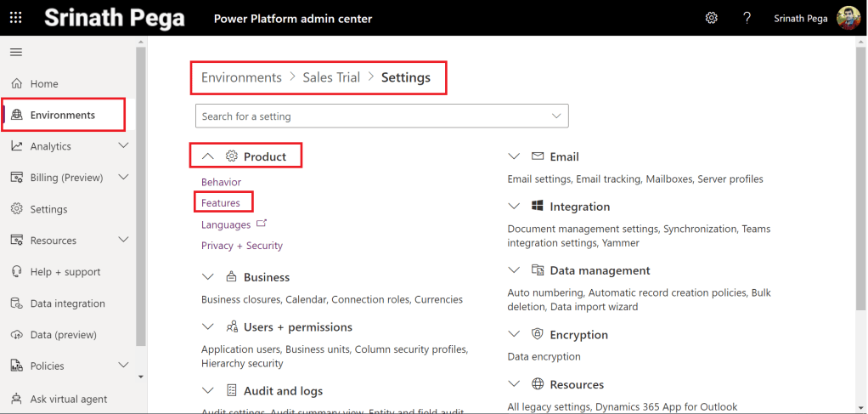Viewport: 868px width, 414px height.
Task: Click the Home icon in sidebar
Action: pyautogui.click(x=16, y=83)
